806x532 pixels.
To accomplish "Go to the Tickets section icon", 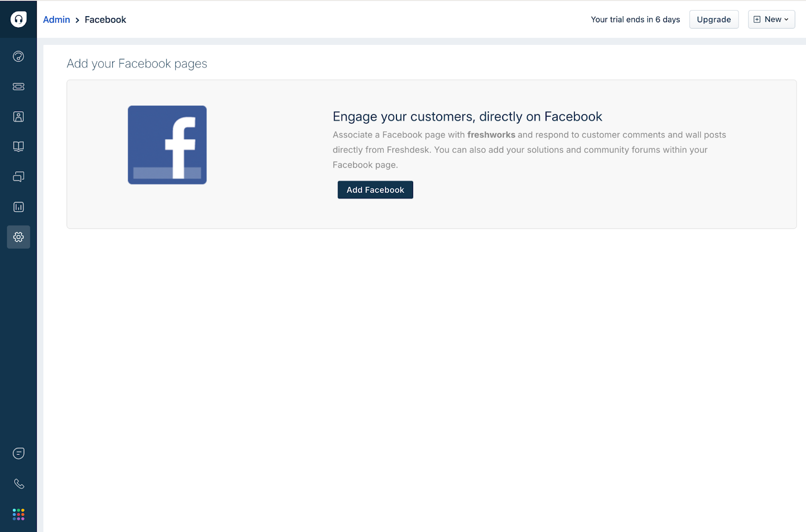I will [19, 87].
